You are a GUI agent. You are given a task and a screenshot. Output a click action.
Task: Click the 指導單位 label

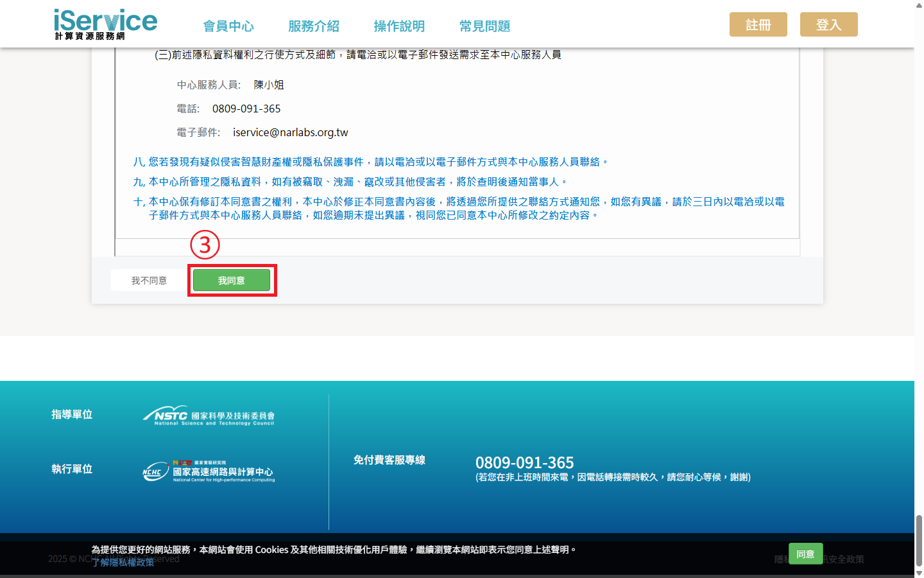point(72,415)
